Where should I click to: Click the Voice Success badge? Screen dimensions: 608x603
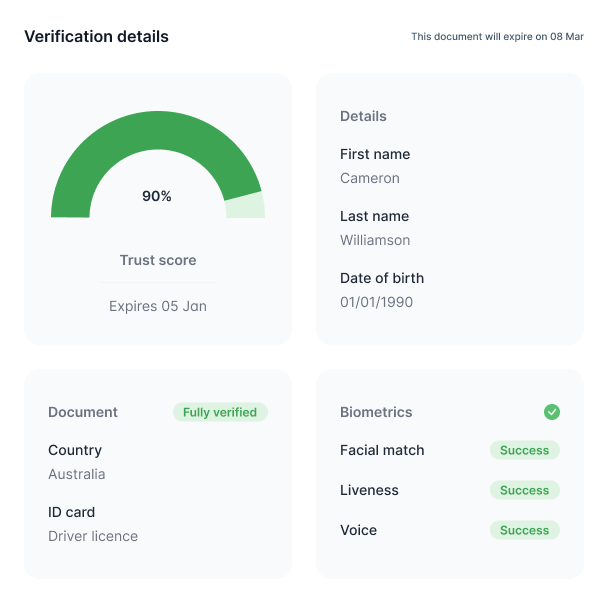click(525, 530)
